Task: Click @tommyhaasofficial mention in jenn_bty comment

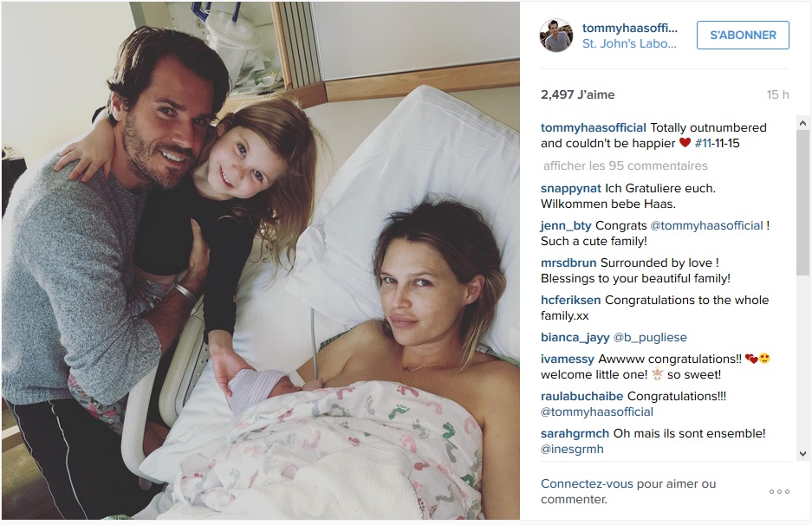Action: coord(706,226)
